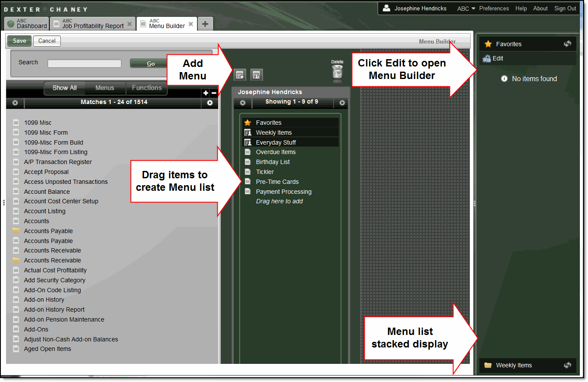Screen dimensions: 588x382
Task: Click the second menu toolbar icon beside Add Menu
Action: tap(256, 75)
